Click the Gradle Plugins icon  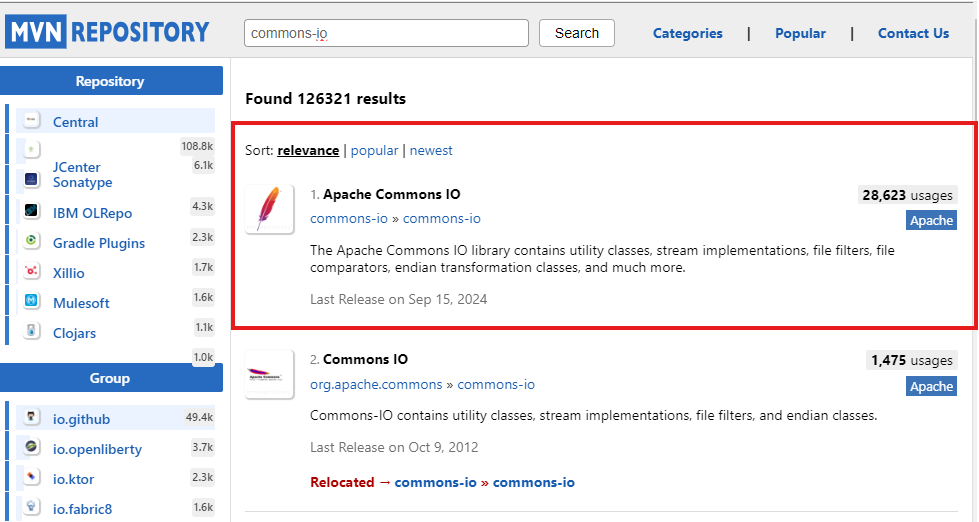point(32,240)
